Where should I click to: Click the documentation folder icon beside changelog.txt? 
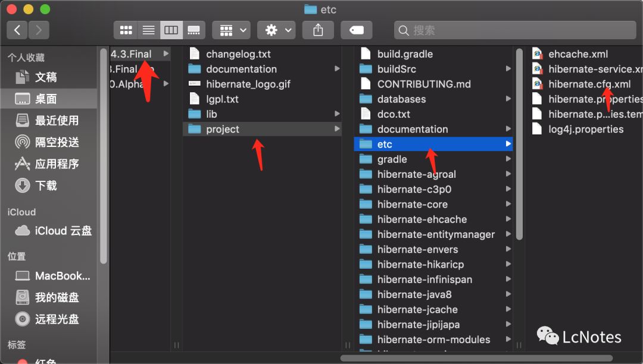194,69
